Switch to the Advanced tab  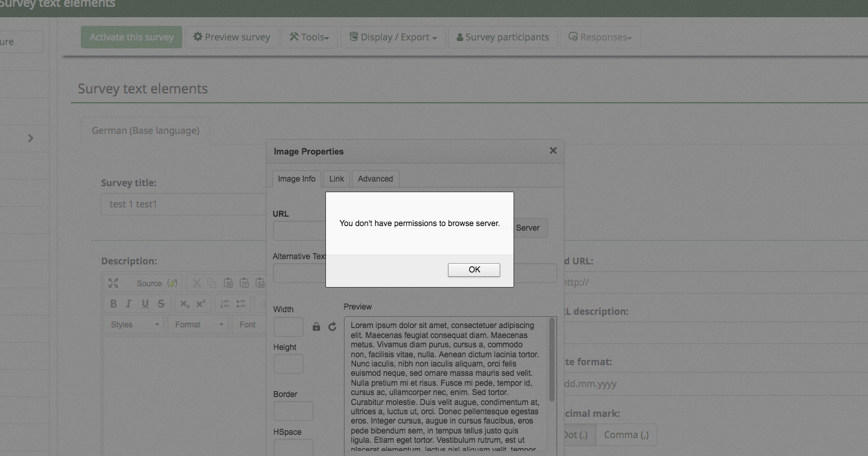tap(375, 179)
